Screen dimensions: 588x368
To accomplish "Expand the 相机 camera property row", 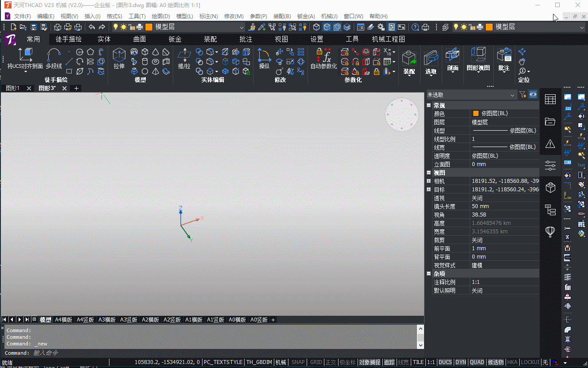I will coord(429,181).
